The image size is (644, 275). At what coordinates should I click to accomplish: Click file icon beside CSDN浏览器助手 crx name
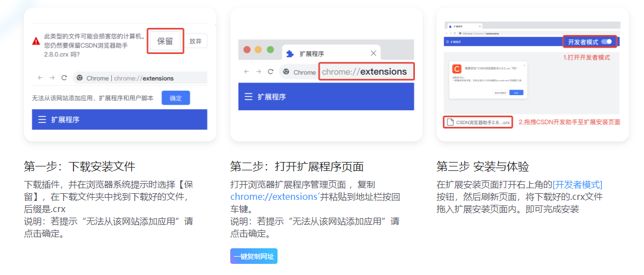click(x=450, y=122)
